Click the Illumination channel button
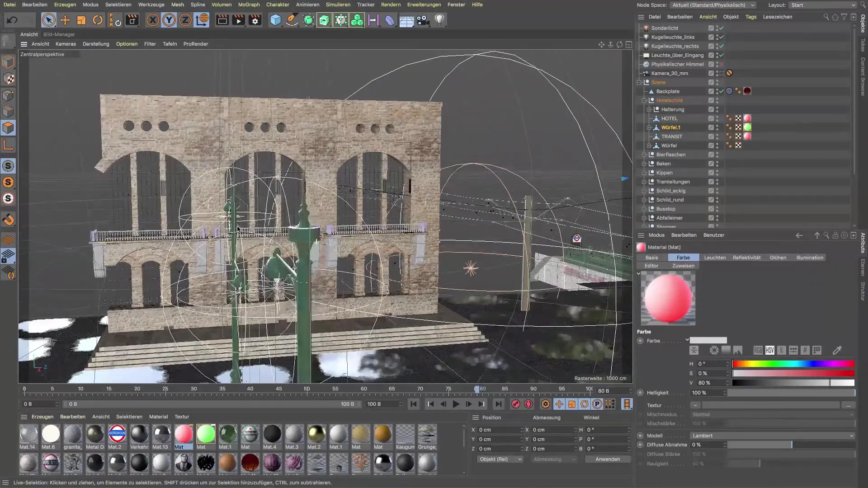Screen dimensions: 868x488 pyautogui.click(x=809, y=258)
